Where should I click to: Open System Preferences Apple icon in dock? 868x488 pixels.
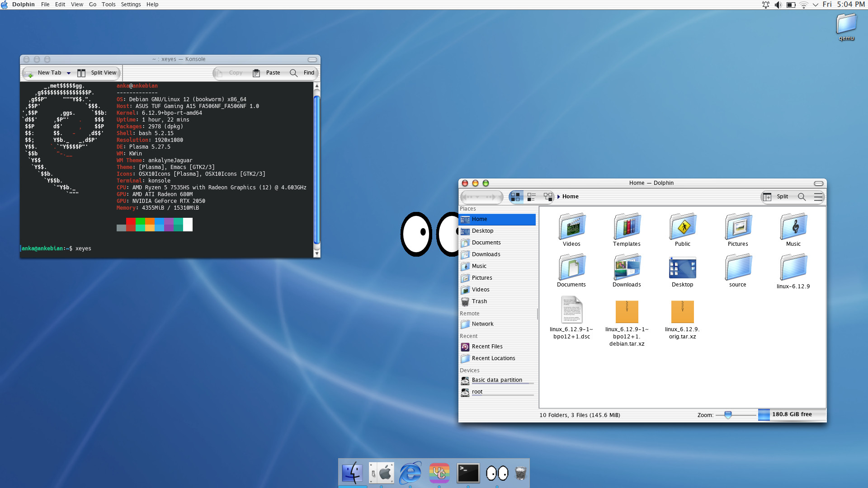point(381,473)
